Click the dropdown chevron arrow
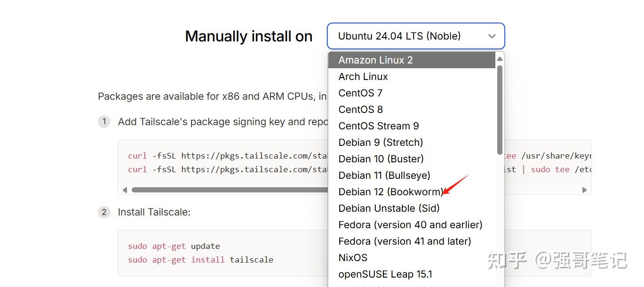Screen dimensions: 644x287 (492, 36)
